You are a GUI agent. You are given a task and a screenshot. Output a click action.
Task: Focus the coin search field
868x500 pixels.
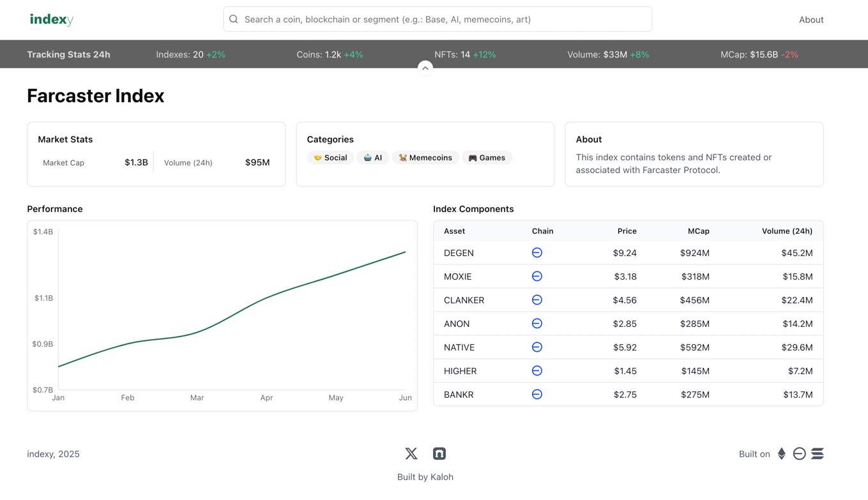[x=438, y=19]
